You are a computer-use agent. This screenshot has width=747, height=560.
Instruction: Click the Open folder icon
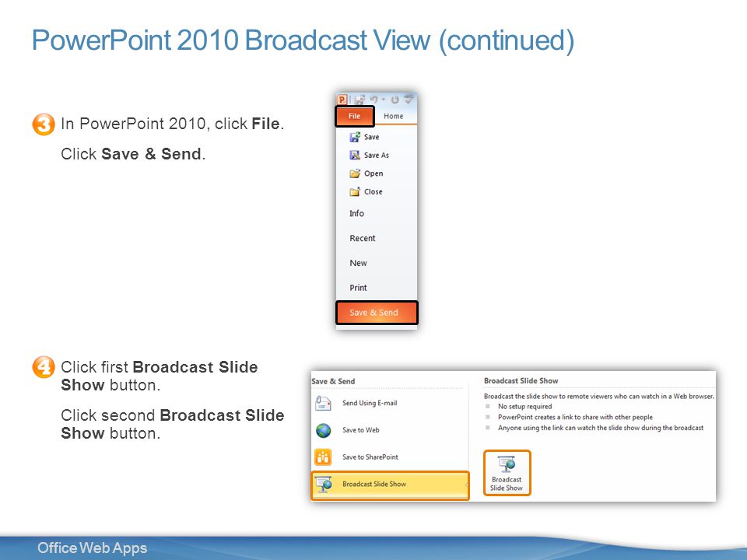pyautogui.click(x=355, y=173)
